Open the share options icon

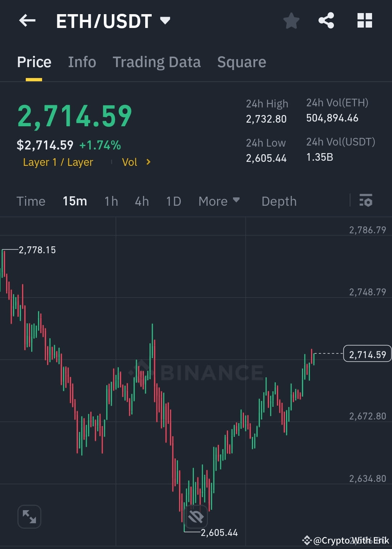click(x=327, y=21)
